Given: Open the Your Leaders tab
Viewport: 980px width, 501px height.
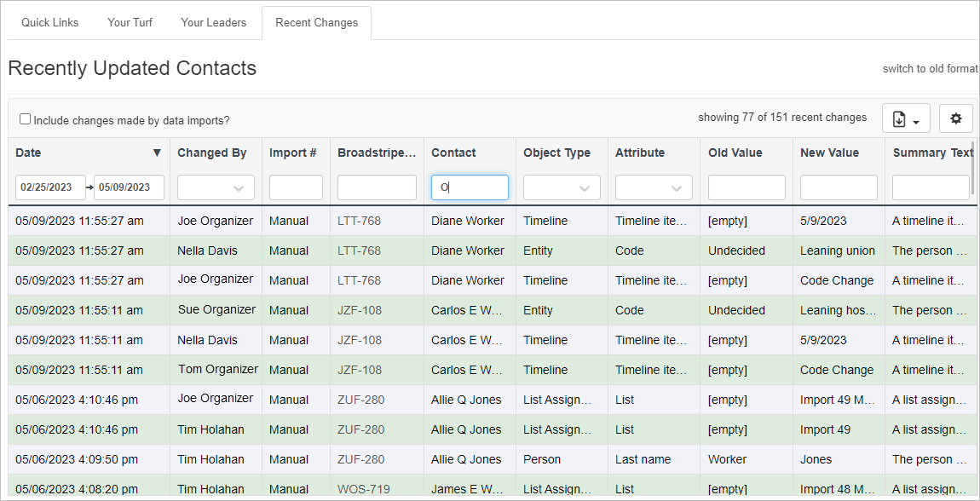Looking at the screenshot, I should pos(213,22).
